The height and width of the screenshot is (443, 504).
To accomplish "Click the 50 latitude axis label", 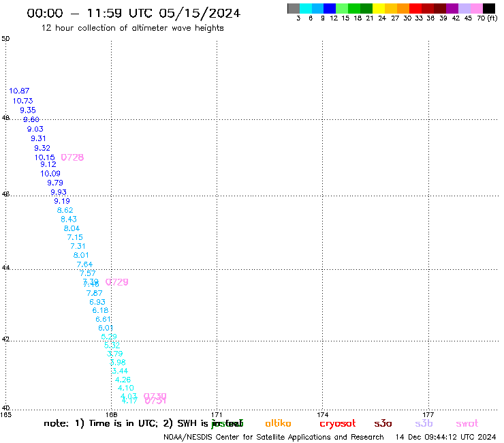I will tap(5, 39).
